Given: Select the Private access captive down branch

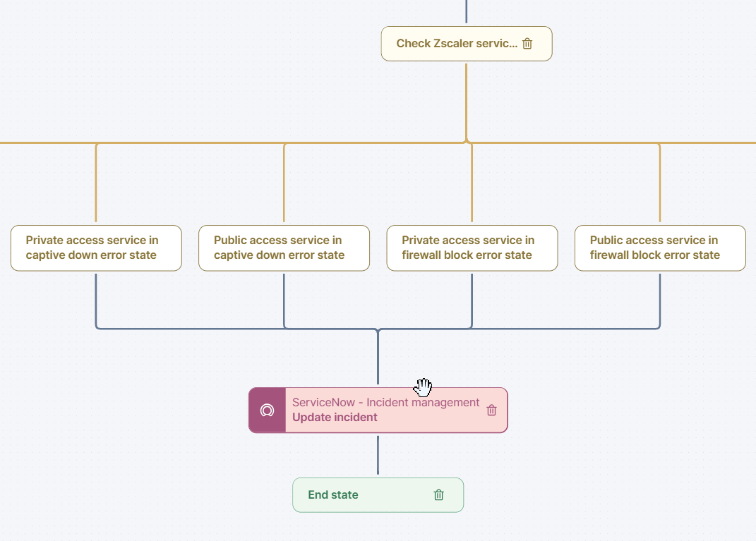Looking at the screenshot, I should coord(96,248).
